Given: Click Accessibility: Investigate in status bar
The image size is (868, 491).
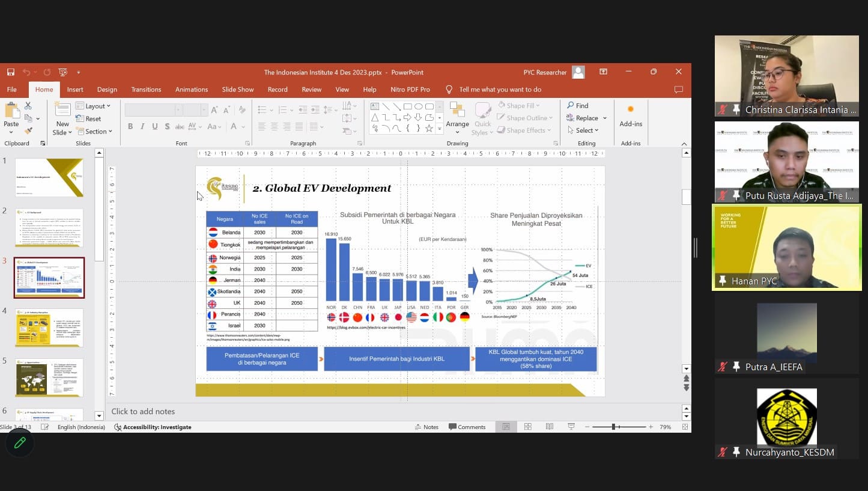Looking at the screenshot, I should pos(153,427).
